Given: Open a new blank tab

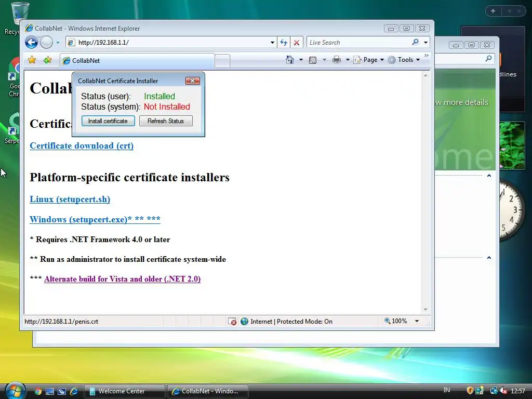Looking at the screenshot, I should (222, 61).
